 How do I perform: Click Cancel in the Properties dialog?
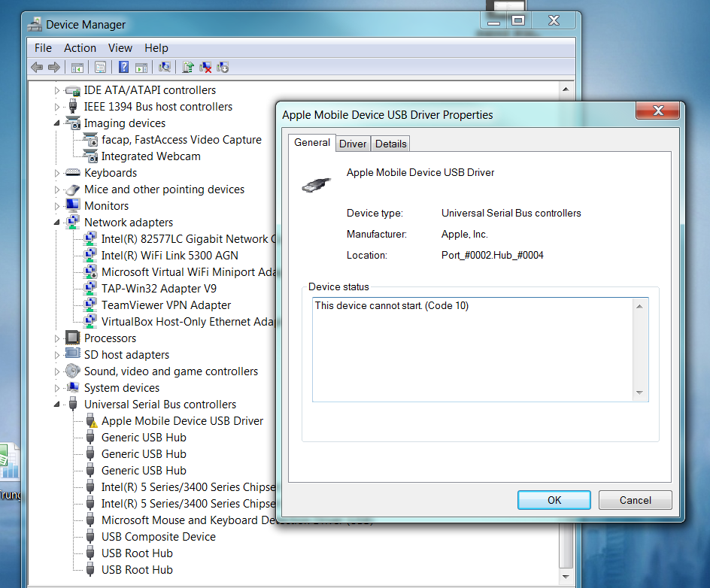pyautogui.click(x=636, y=500)
